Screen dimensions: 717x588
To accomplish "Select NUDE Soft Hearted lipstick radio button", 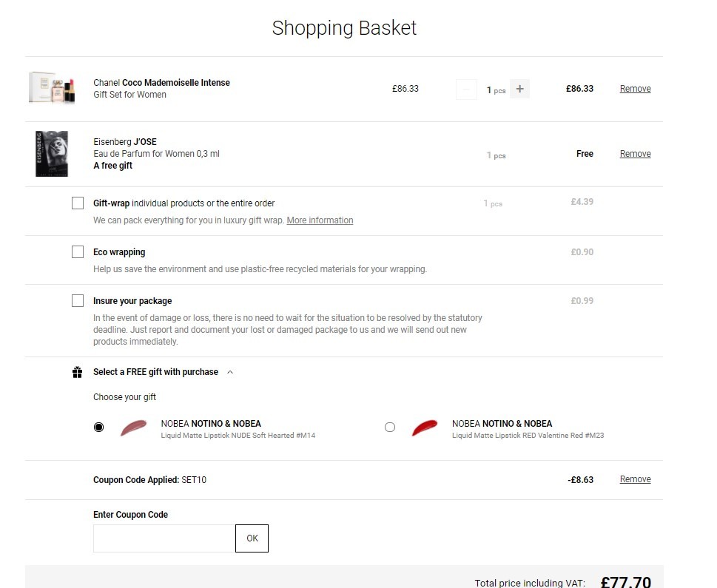I will tap(98, 427).
